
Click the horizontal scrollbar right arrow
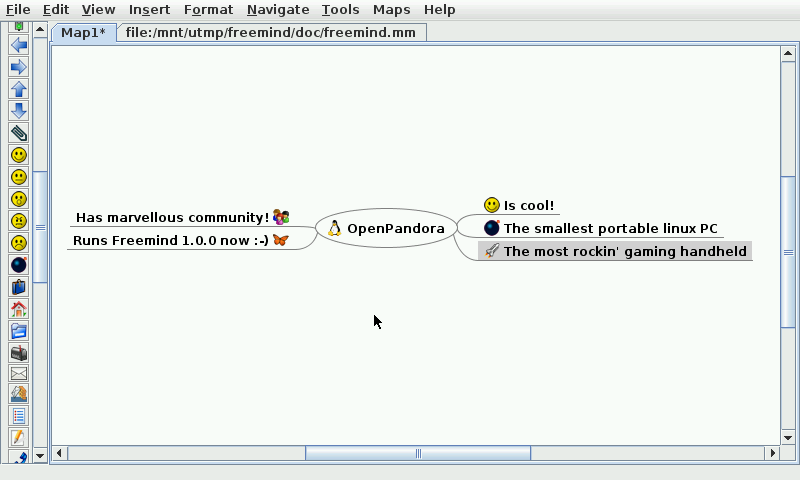click(x=772, y=452)
